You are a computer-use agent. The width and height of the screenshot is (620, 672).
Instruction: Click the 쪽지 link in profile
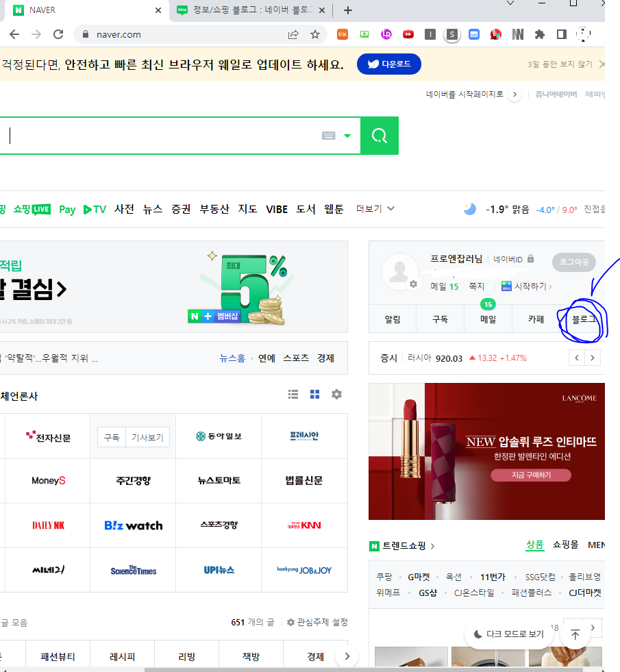(x=476, y=286)
